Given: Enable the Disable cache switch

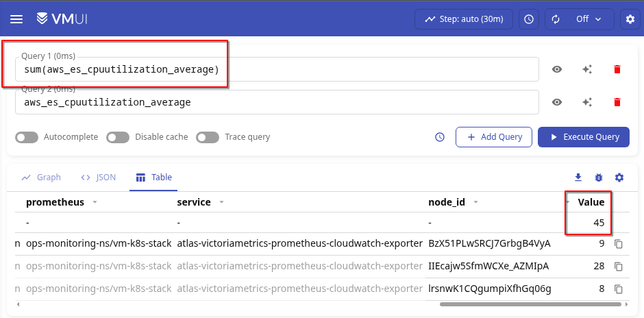Looking at the screenshot, I should tap(118, 137).
